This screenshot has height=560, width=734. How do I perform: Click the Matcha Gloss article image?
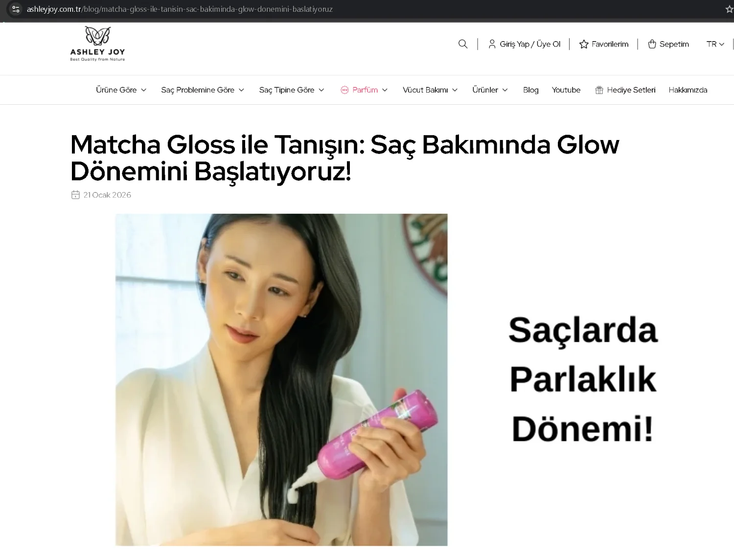[281, 380]
